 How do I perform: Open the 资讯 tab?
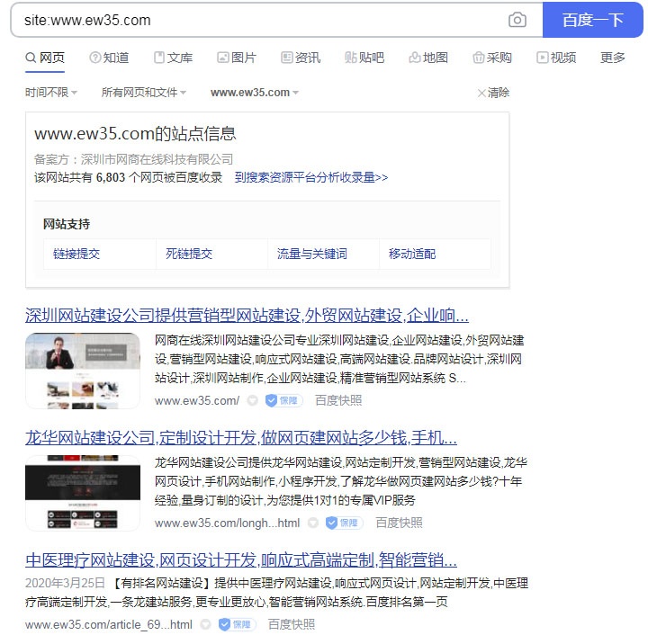coord(301,58)
